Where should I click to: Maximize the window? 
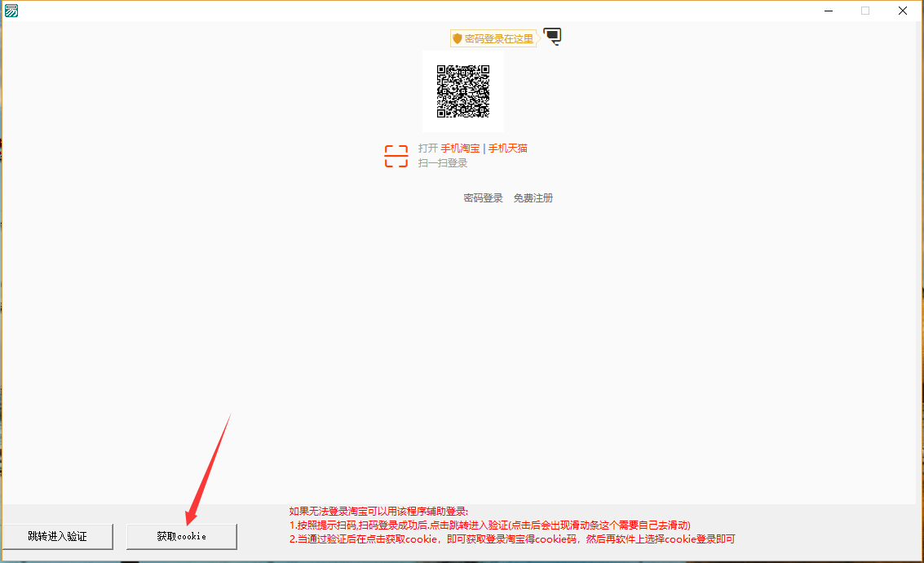coord(865,11)
